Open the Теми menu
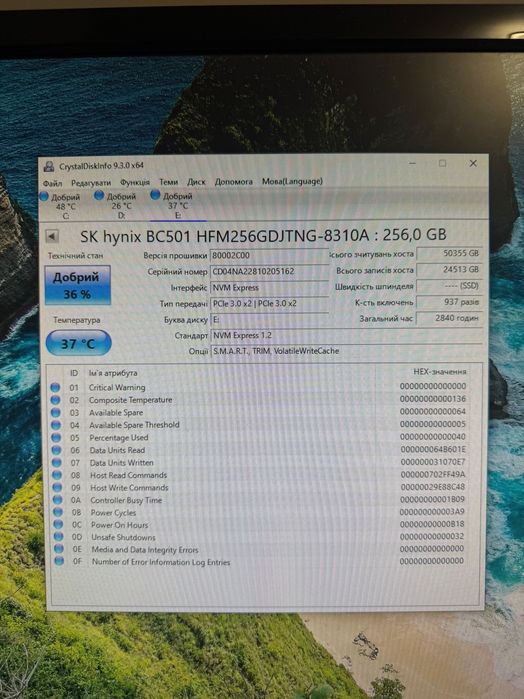The height and width of the screenshot is (699, 524). (x=169, y=182)
